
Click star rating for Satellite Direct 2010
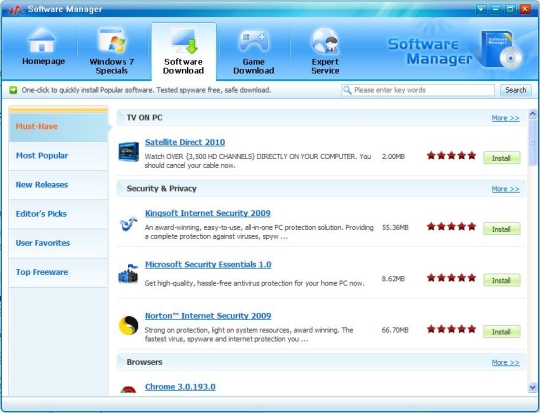click(x=451, y=156)
